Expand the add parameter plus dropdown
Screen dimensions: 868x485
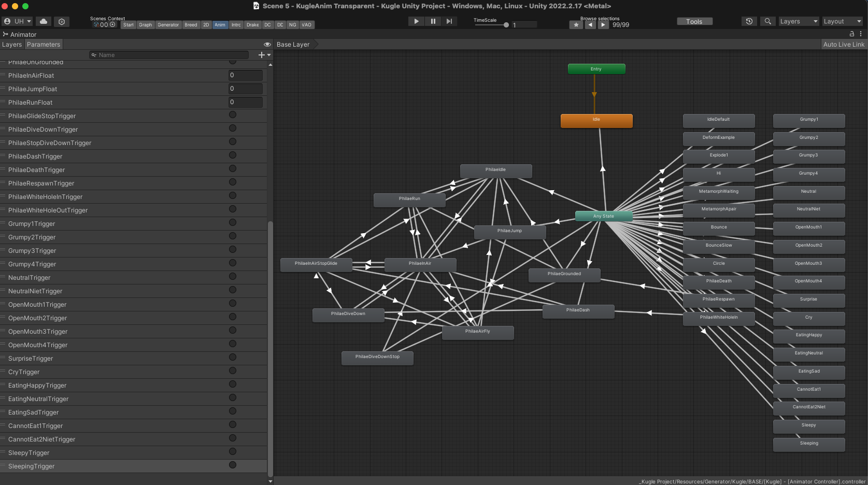264,55
